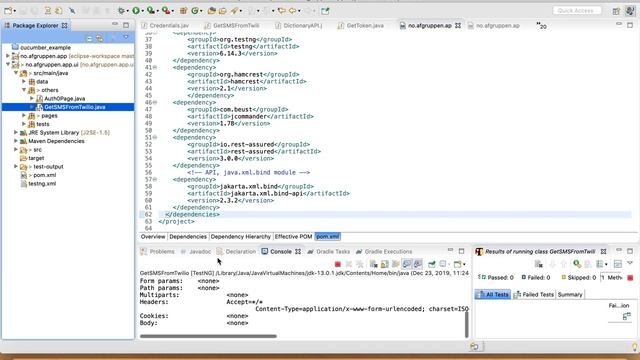Expand the data package node
Image resolution: width=640 pixels, height=360 pixels.
pos(24,82)
